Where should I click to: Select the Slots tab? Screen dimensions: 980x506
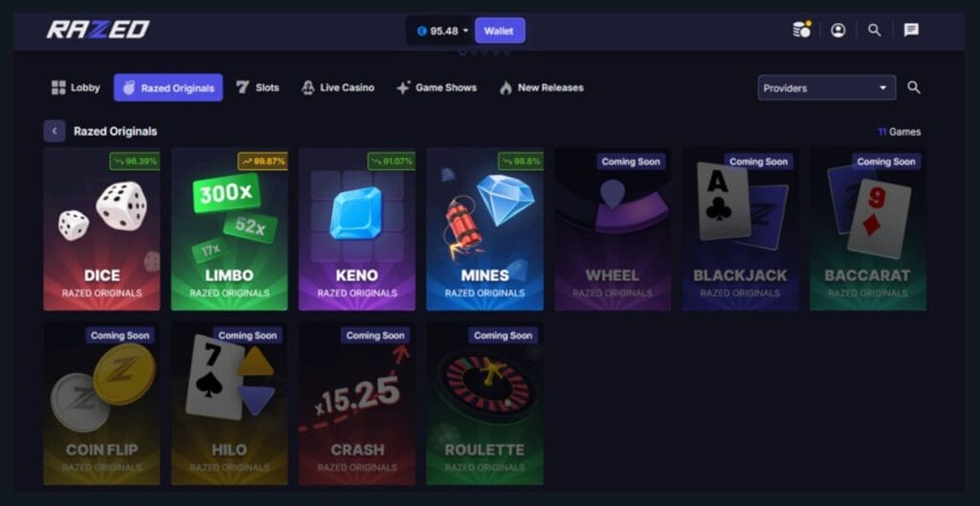coord(257,87)
